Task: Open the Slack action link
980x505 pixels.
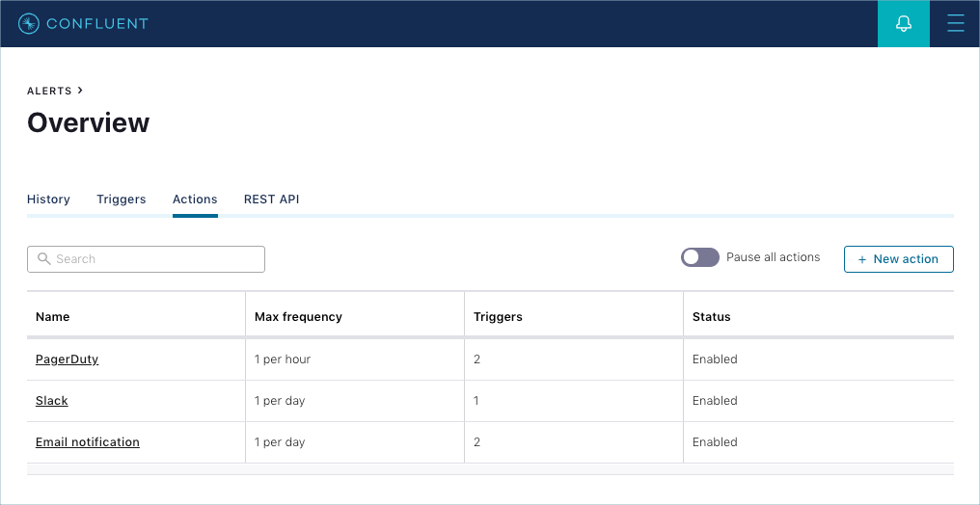Action: 52,401
